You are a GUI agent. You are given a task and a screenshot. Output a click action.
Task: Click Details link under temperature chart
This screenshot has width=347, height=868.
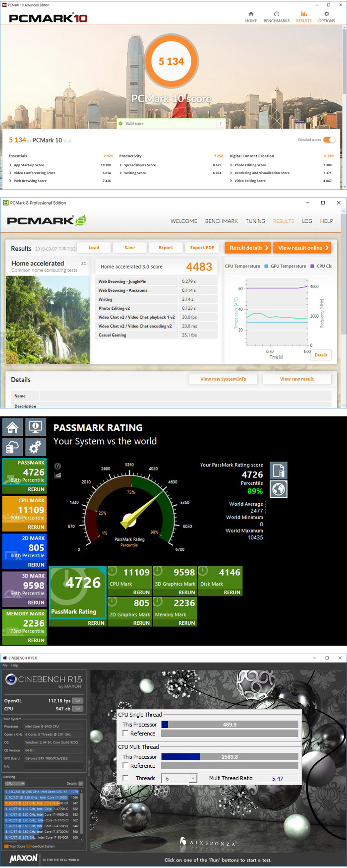coord(321,355)
